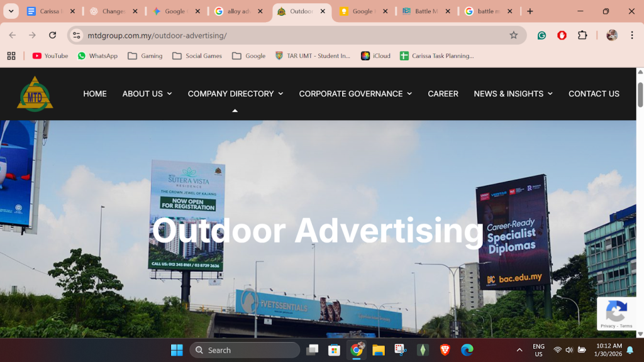Open the CONTACT US page

[594, 94]
